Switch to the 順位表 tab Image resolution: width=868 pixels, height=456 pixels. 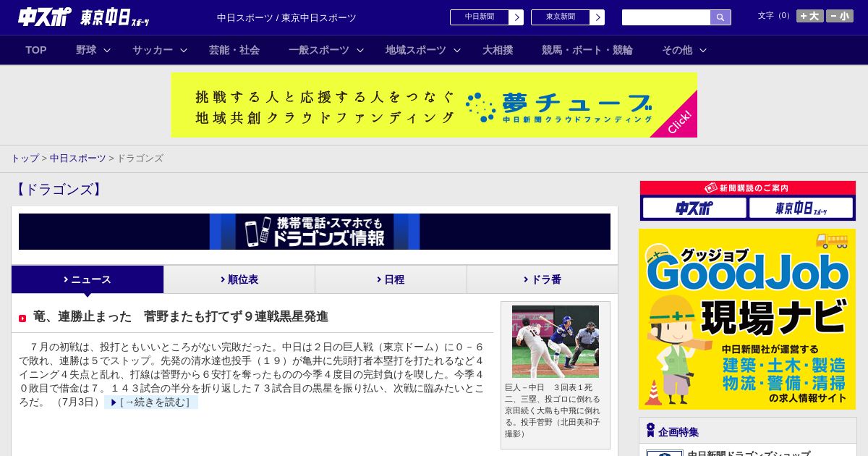(x=239, y=279)
